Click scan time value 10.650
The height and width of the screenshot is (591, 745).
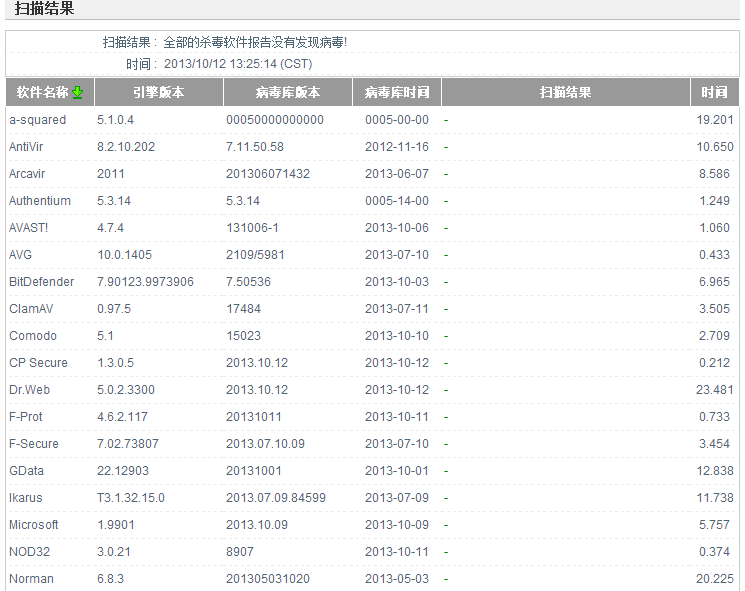click(x=715, y=147)
